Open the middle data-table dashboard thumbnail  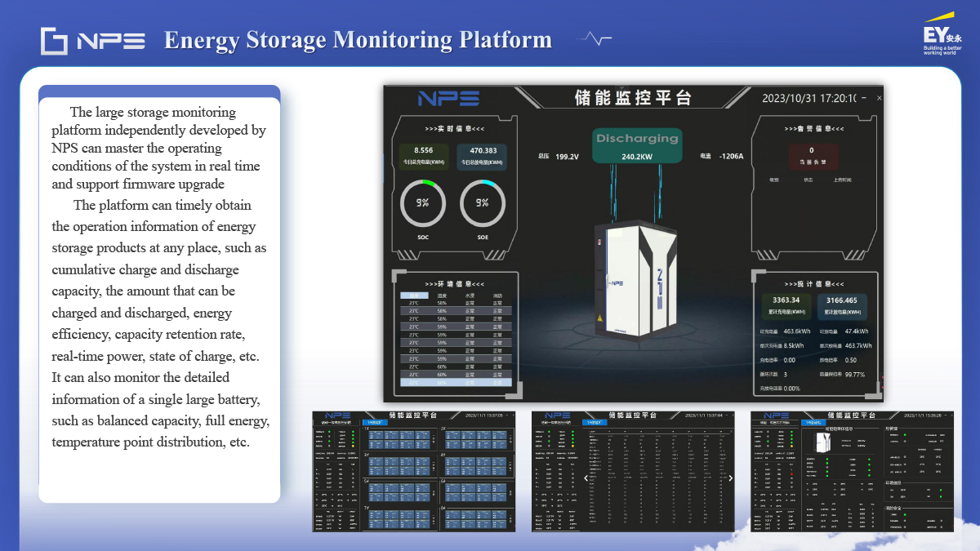(x=633, y=472)
